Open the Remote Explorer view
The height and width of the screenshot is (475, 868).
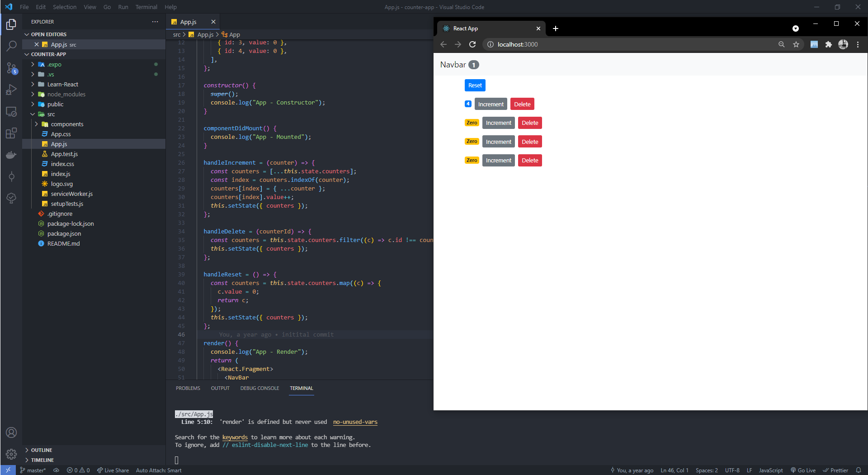point(11,111)
